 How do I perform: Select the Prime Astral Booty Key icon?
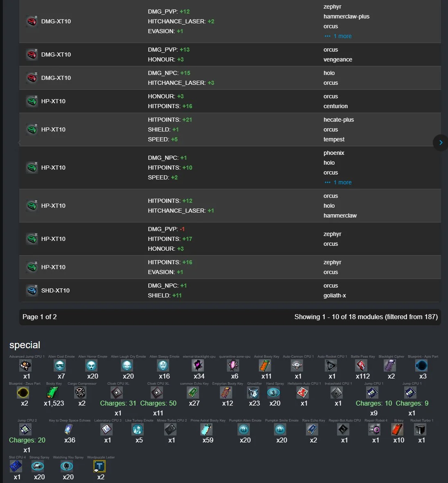click(207, 429)
